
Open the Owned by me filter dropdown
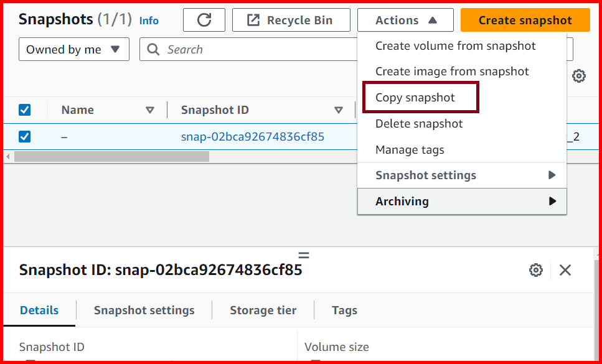tap(73, 49)
